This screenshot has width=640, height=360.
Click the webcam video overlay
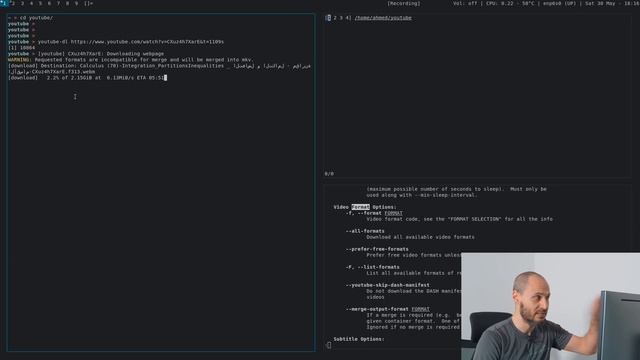pos(551,306)
